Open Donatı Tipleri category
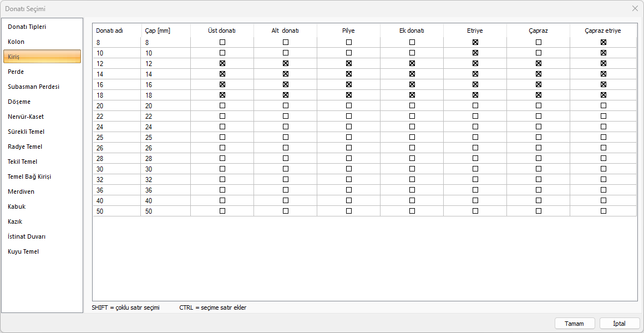 (27, 27)
